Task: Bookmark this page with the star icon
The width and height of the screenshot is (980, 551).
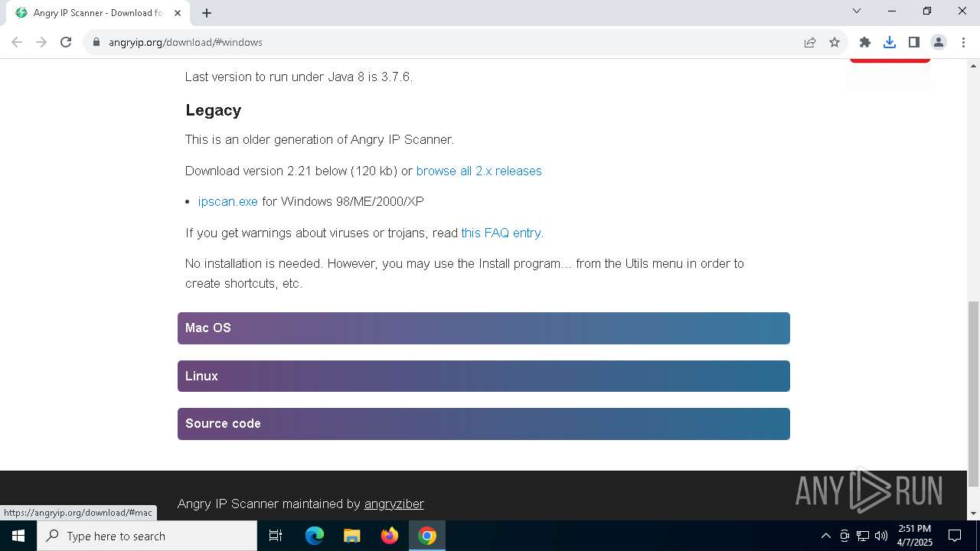Action: click(835, 42)
